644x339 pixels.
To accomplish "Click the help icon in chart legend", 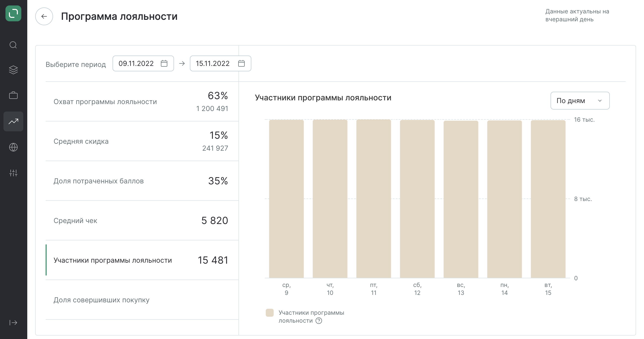I will (x=319, y=321).
